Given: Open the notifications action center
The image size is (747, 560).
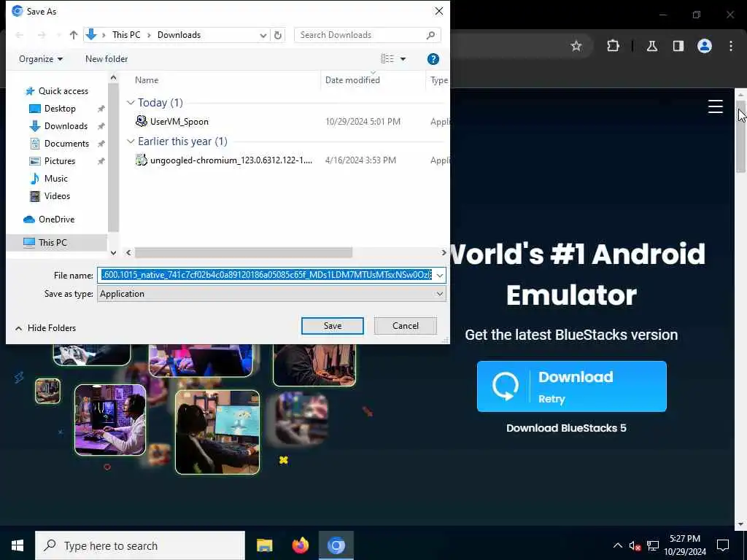Looking at the screenshot, I should (723, 545).
